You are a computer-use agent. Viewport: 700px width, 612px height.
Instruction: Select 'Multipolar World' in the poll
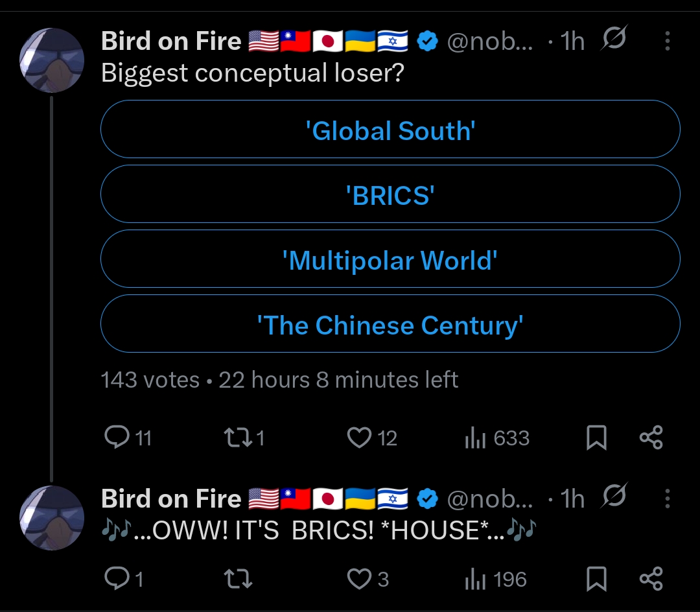tap(390, 260)
